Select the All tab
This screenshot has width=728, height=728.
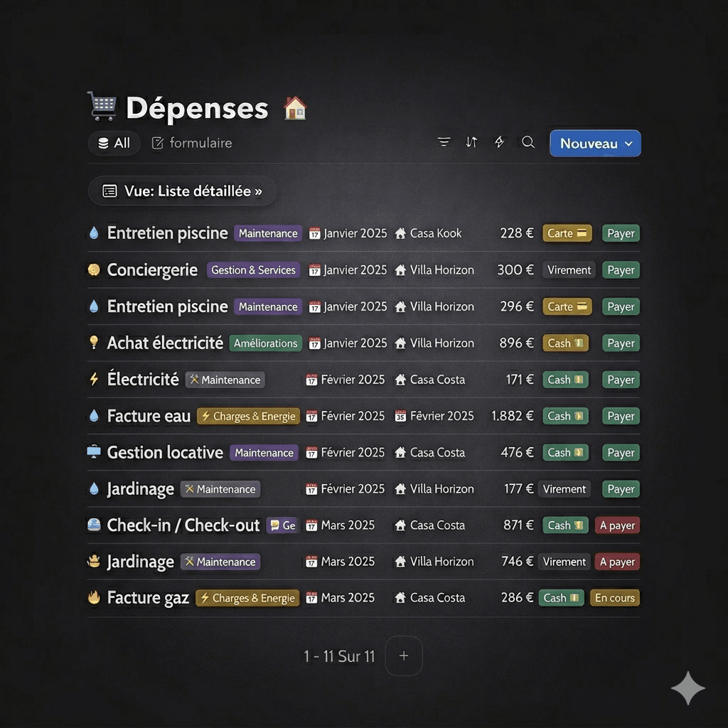114,143
